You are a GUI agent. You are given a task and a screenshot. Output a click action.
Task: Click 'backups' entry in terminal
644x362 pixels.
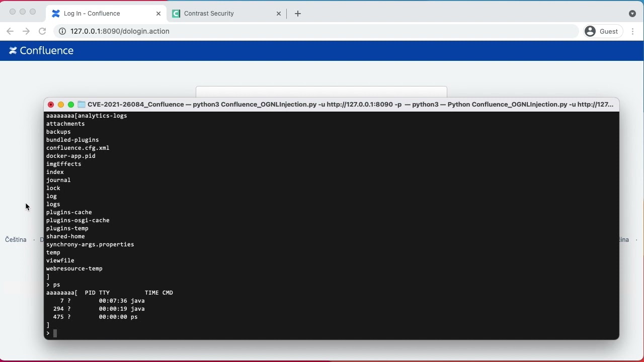click(58, 132)
